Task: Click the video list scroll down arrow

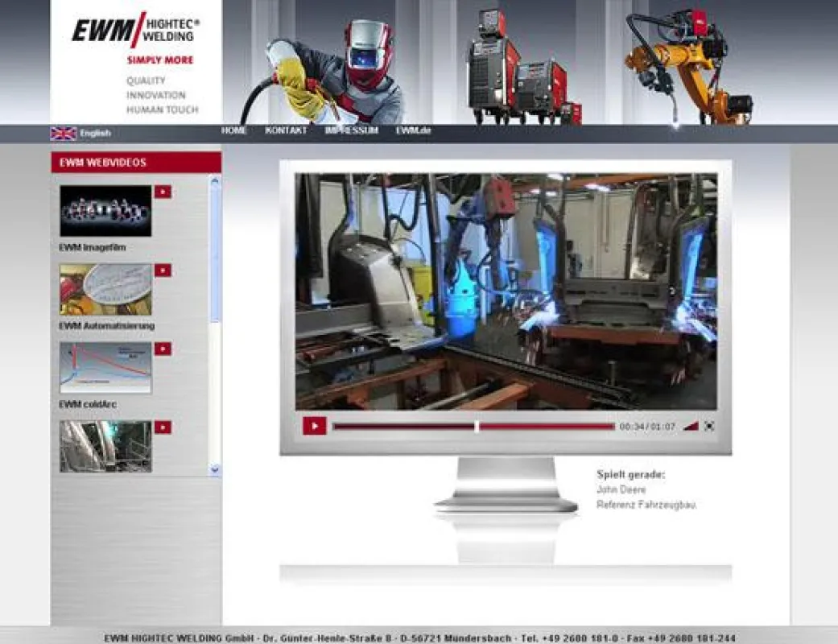Action: 215,470
